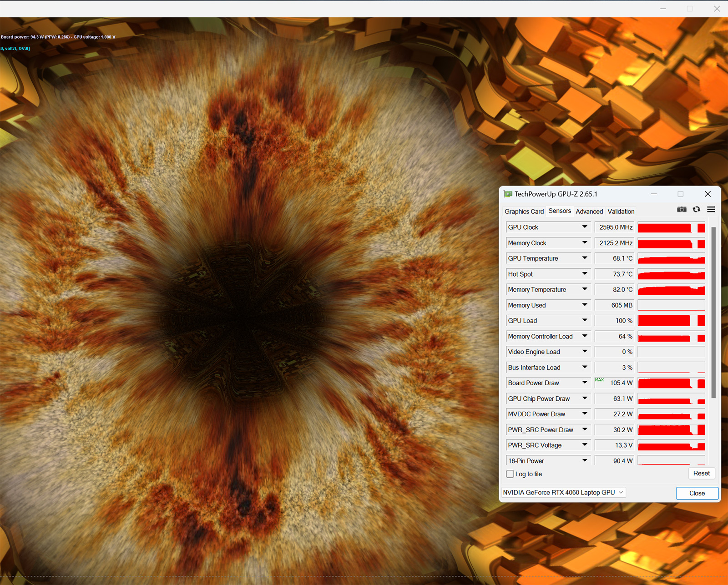This screenshot has height=585, width=728.
Task: Click the 73.7 °C Hot Spot value
Action: coord(615,274)
